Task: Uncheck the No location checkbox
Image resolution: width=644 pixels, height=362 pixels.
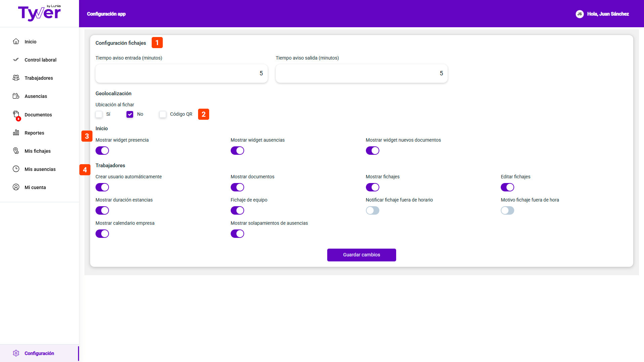Action: [130, 114]
